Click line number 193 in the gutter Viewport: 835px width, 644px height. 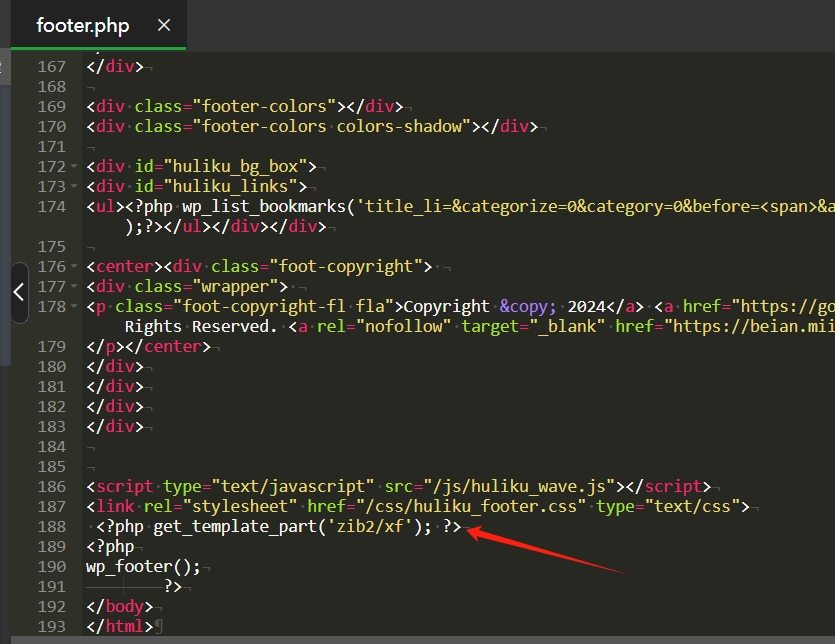(x=50, y=627)
